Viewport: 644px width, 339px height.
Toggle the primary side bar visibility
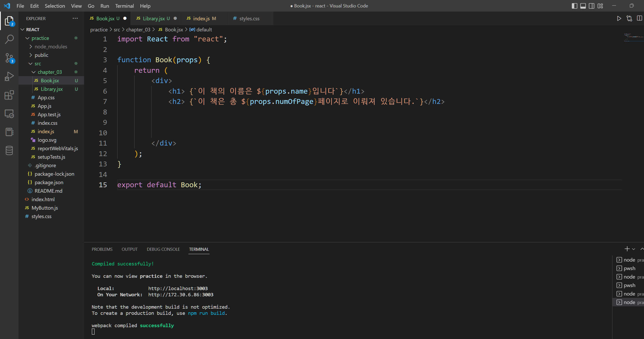575,6
